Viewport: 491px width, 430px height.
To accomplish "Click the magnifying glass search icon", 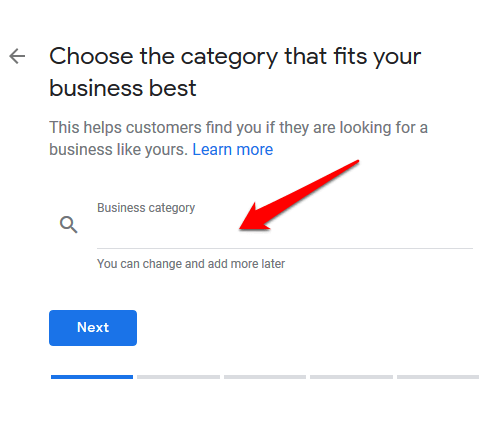I will click(x=68, y=224).
